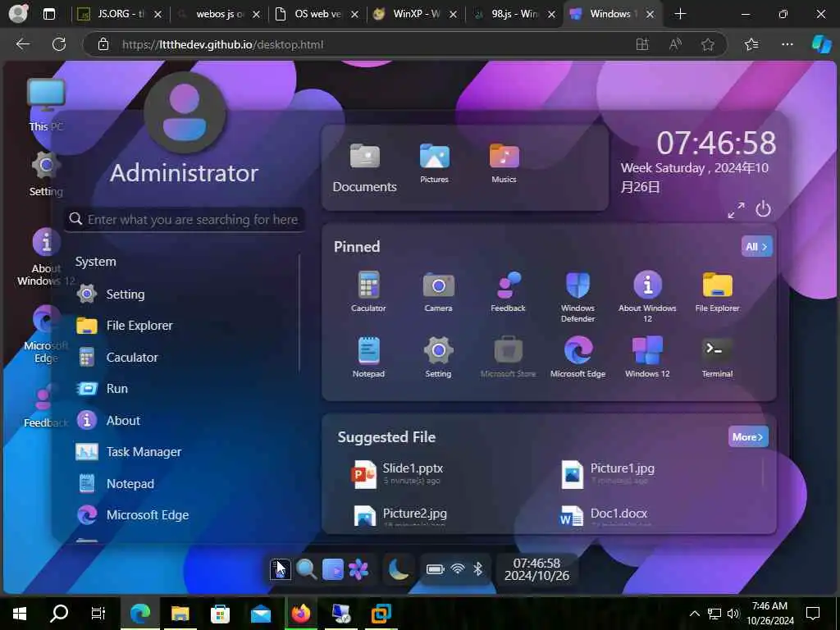Show all pinned apps with All button
Screen dimensions: 840x630
click(x=756, y=246)
